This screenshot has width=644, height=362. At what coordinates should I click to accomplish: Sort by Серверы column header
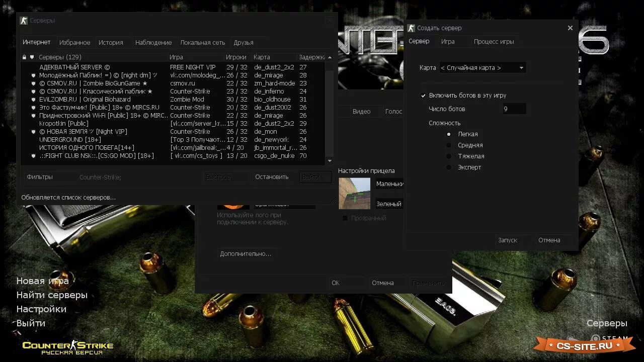tap(102, 57)
